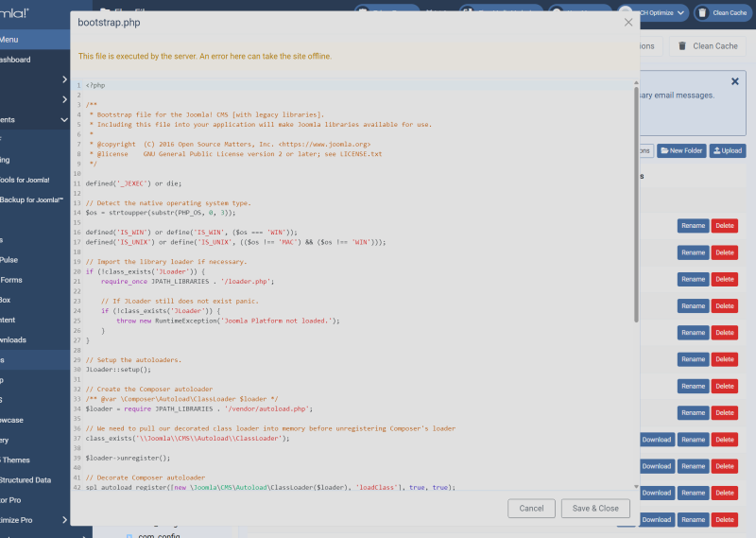
Task: Click the "defined('IS_WIN')" code line
Action: tap(192, 233)
